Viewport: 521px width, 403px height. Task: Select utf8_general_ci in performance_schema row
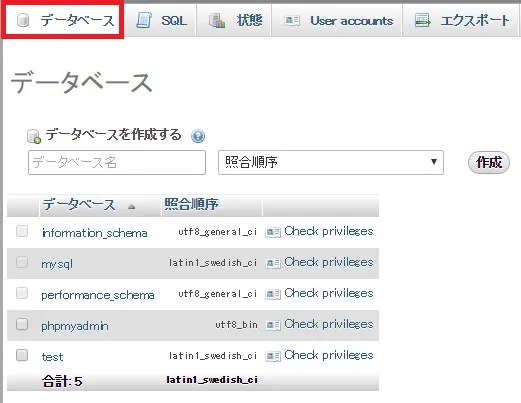pos(218,294)
